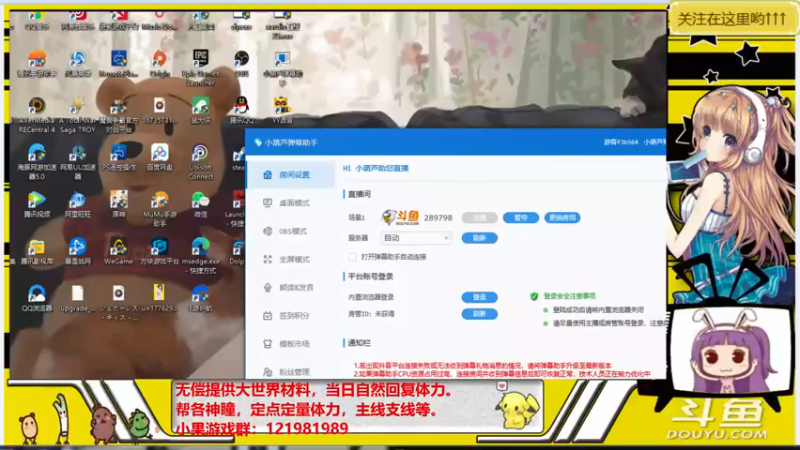This screenshot has width=800, height=450.
Task: Launch Ubisoft Connect from the desktop
Action: tap(200, 162)
